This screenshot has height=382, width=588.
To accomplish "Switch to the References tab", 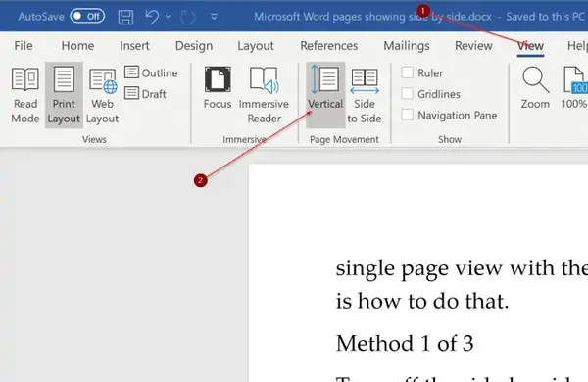I will point(329,46).
